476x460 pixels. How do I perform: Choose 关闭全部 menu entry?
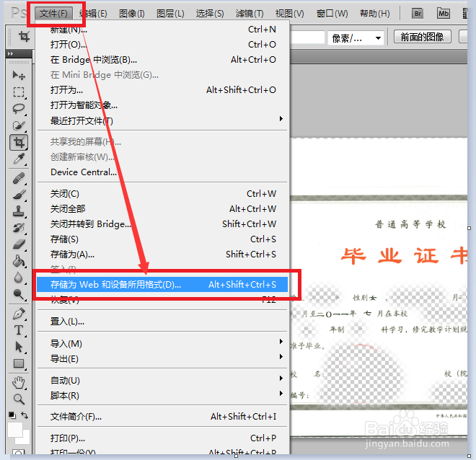tap(162, 209)
